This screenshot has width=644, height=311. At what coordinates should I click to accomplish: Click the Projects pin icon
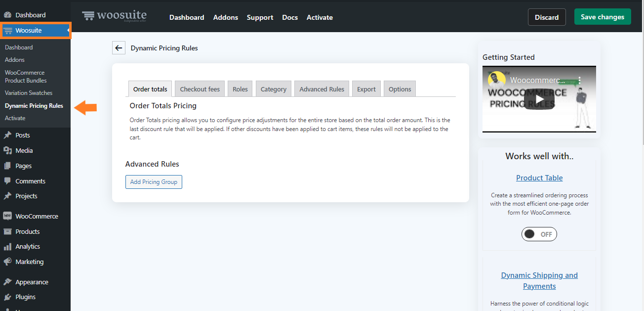pyautogui.click(x=7, y=196)
